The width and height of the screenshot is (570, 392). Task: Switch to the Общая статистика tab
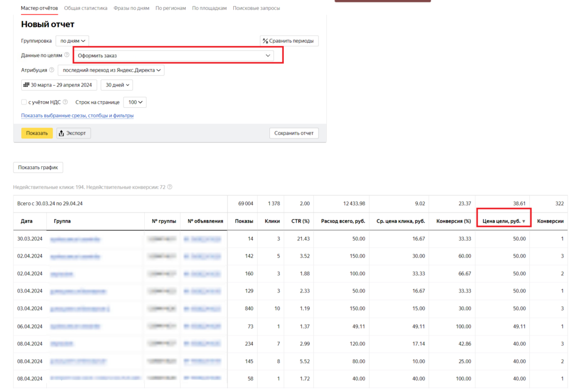click(x=86, y=8)
